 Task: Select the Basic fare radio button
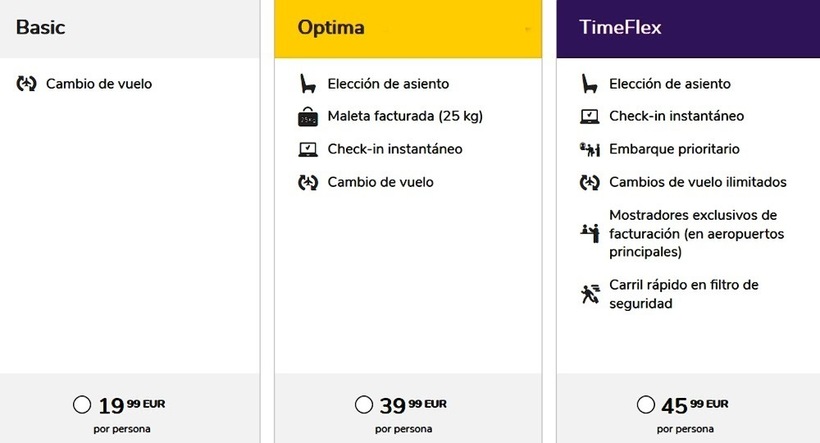(x=82, y=405)
